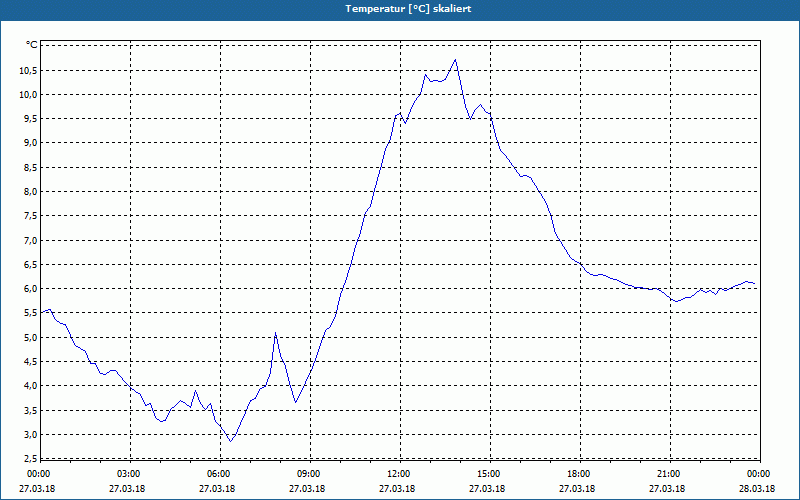Click the 2,5 y-axis label
800x500 pixels.
pyautogui.click(x=31, y=459)
